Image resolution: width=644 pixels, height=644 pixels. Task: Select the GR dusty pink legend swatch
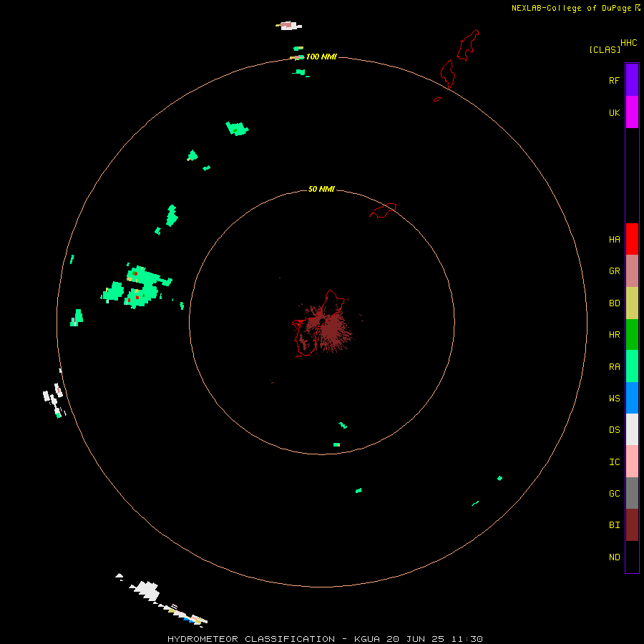point(632,271)
